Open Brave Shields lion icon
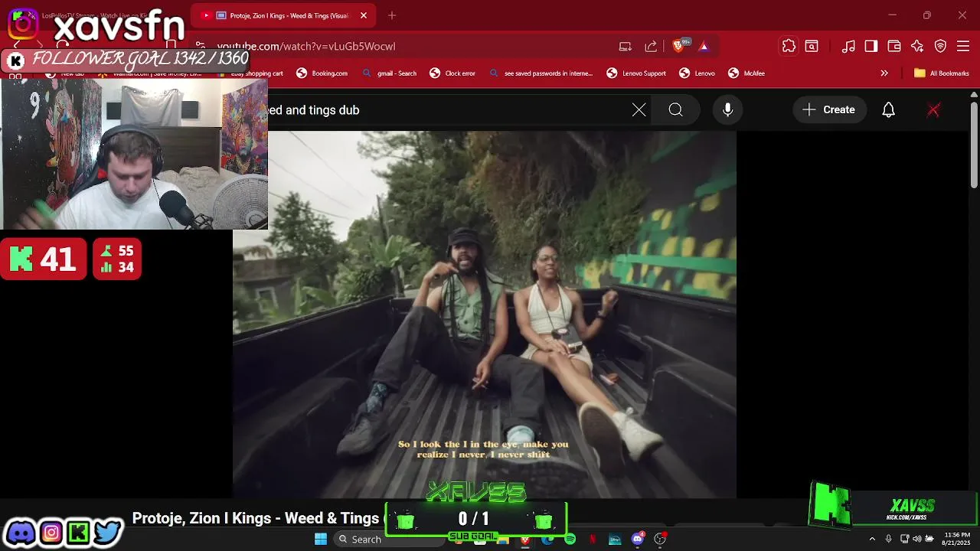This screenshot has height=551, width=980. pyautogui.click(x=678, y=47)
